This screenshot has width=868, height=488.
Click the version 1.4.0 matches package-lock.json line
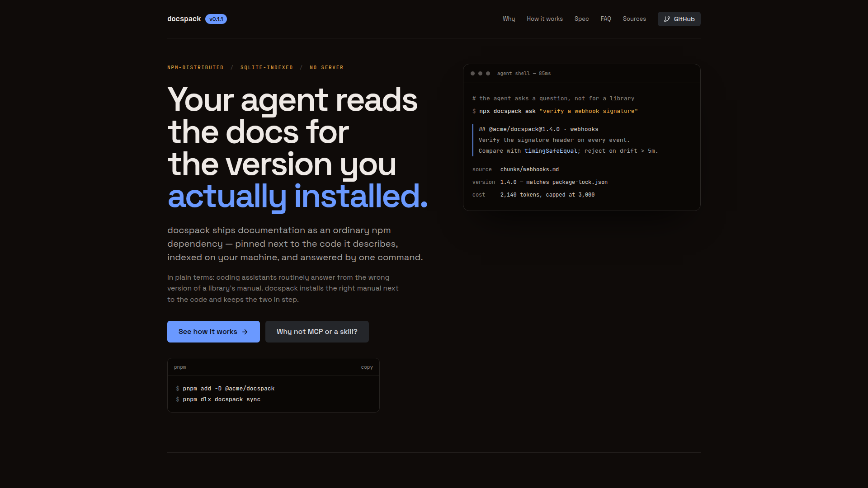540,182
